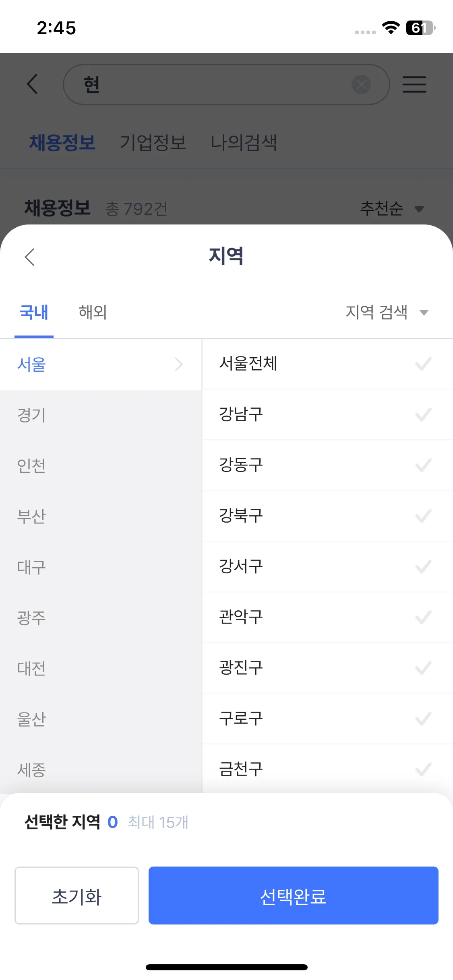This screenshot has height=980, width=453.
Task: Switch to the 해외 tab
Action: click(x=93, y=312)
